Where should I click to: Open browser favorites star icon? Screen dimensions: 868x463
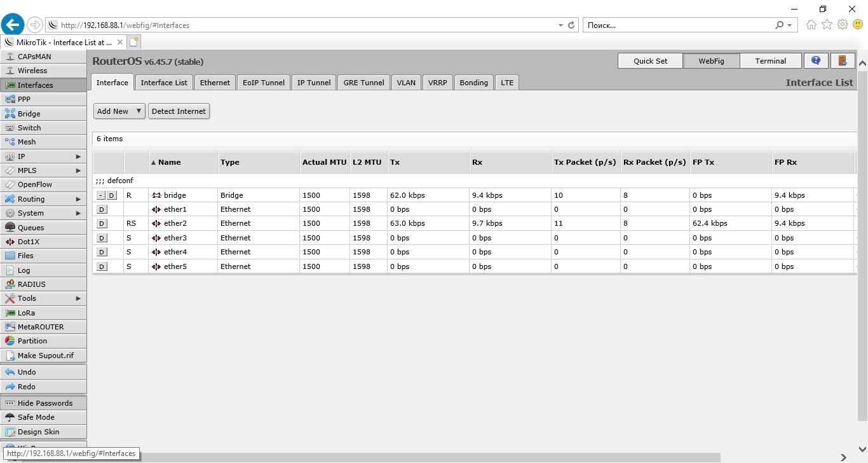point(827,25)
